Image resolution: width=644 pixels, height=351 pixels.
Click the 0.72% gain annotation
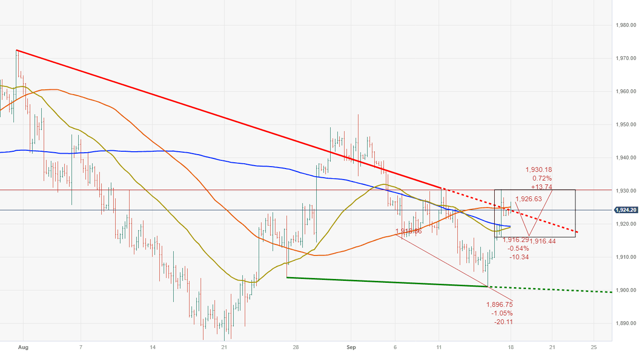pos(541,178)
